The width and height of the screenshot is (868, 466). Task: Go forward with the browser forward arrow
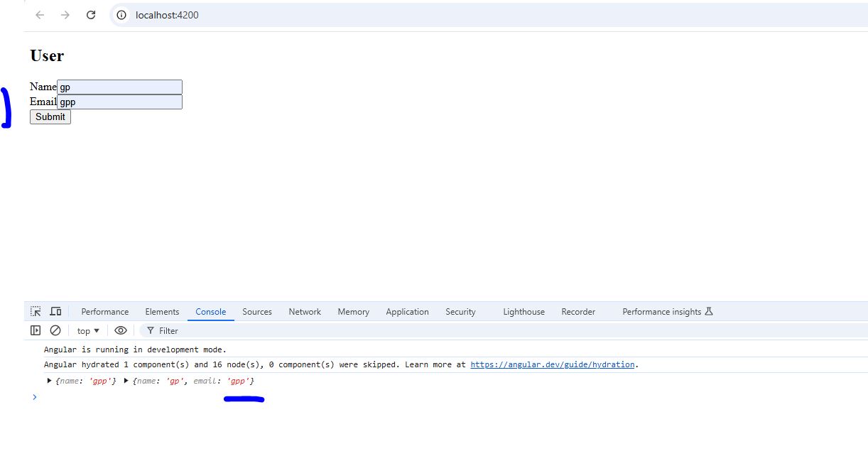65,15
